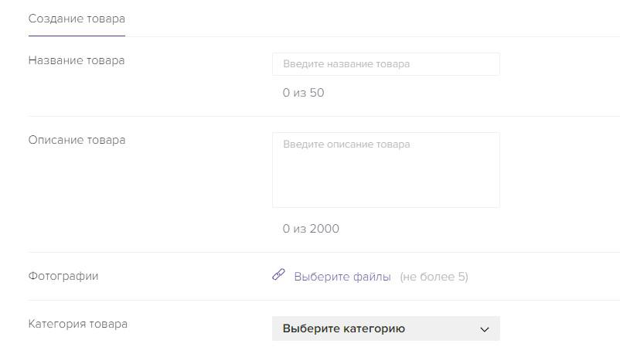Click the 0 из 2000 character counter
This screenshot has width=620, height=364.
[x=311, y=229]
